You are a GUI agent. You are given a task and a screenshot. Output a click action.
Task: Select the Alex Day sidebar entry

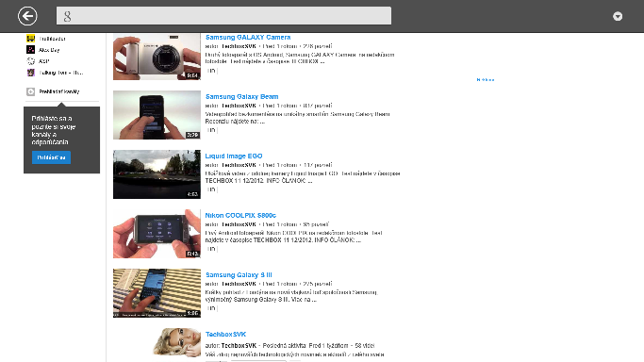pyautogui.click(x=49, y=50)
